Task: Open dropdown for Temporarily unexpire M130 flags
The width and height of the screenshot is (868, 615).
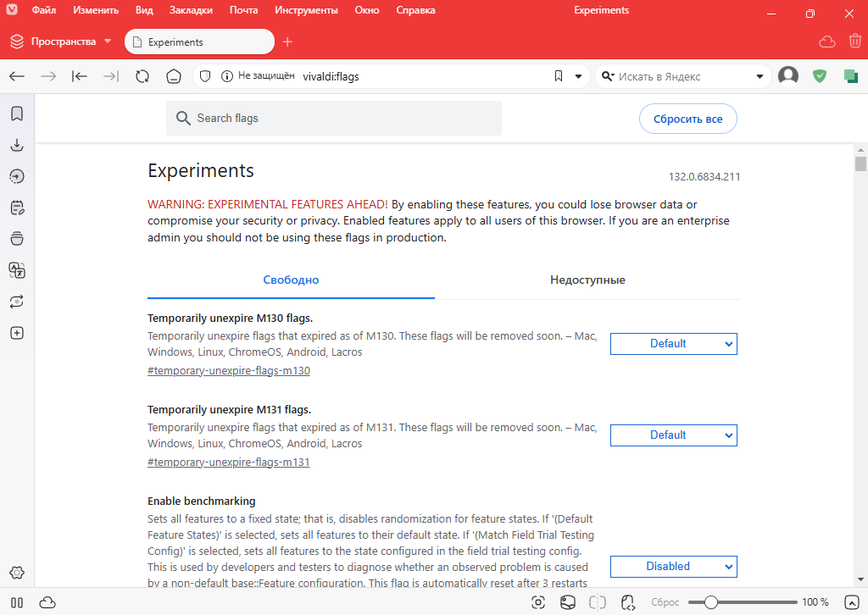Action: (673, 344)
